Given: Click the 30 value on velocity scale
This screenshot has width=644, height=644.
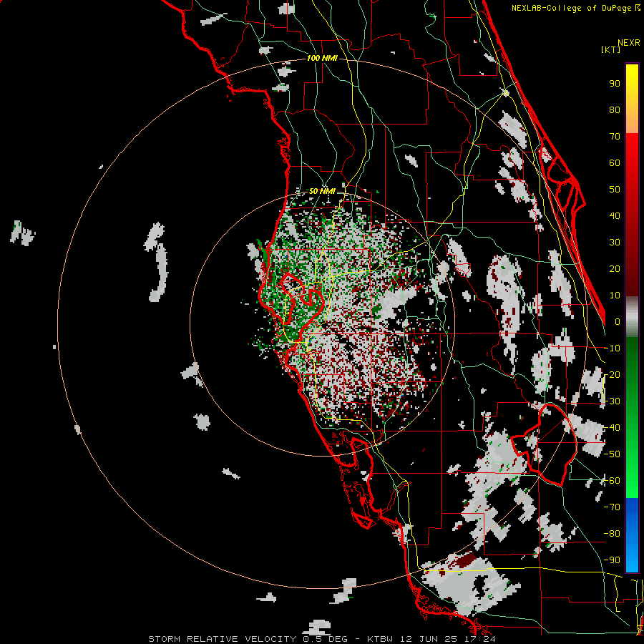Looking at the screenshot, I should (615, 243).
